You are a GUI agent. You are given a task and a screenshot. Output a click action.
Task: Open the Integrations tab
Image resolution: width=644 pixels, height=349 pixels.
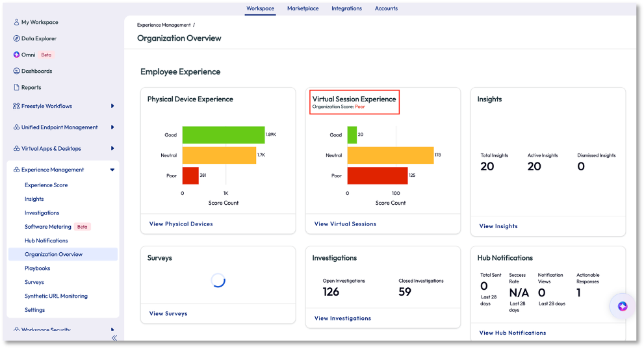click(x=347, y=8)
